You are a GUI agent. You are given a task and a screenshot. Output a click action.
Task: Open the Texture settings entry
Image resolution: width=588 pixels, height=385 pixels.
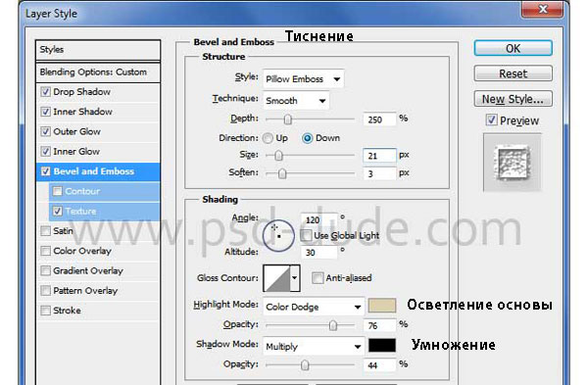pyautogui.click(x=80, y=211)
